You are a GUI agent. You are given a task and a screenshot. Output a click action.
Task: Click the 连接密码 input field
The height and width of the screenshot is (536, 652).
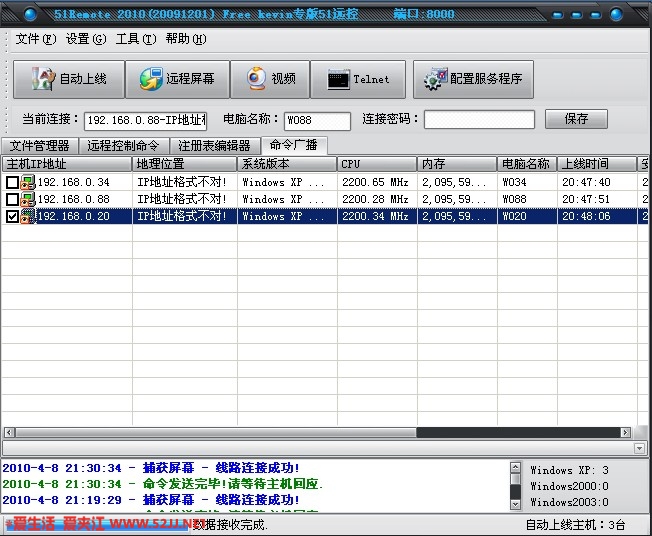coord(479,120)
